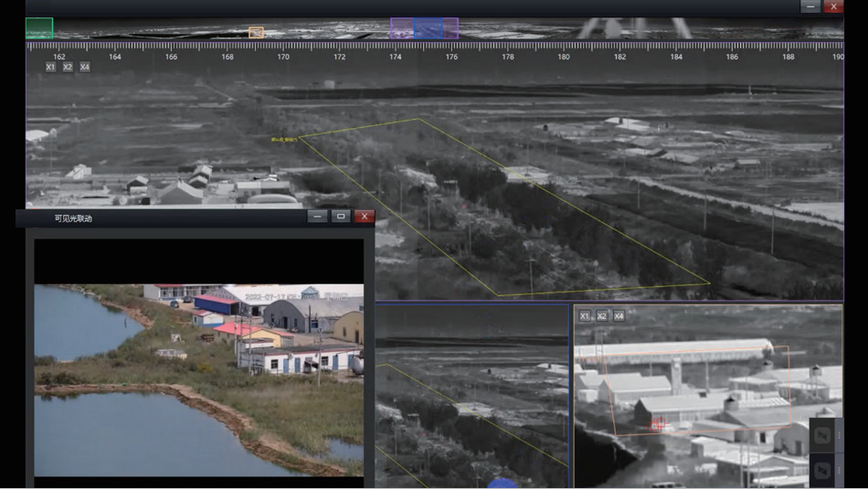Close the 可见光联动 window

365,216
